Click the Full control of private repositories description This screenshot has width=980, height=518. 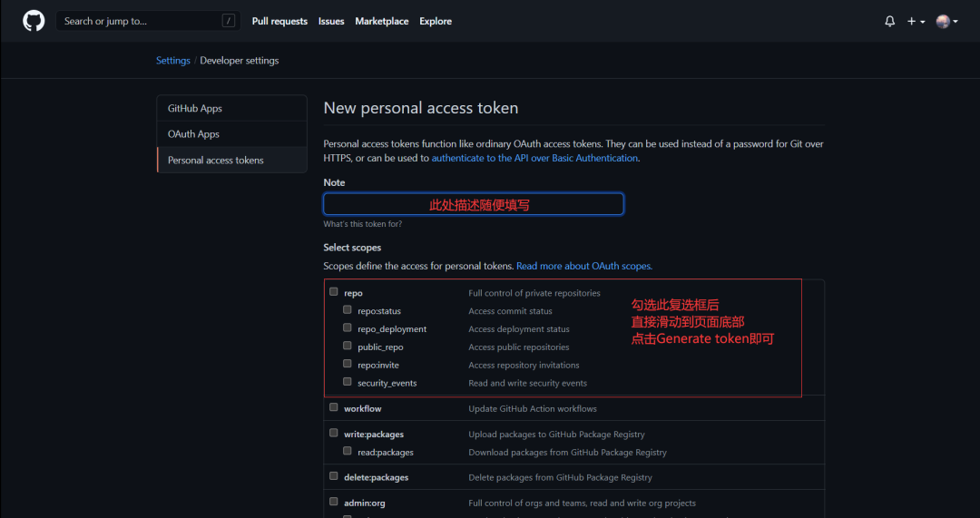tap(534, 293)
